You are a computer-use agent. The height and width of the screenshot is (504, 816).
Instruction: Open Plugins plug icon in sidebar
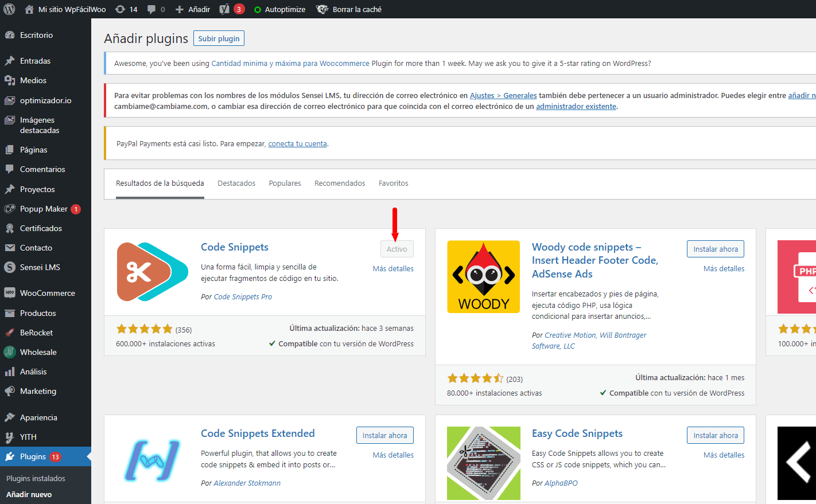[x=10, y=456]
